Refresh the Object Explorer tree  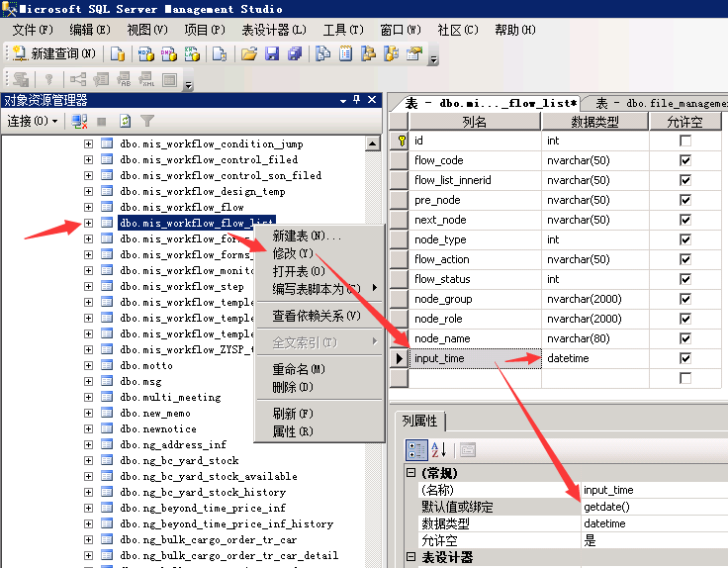pyautogui.click(x=125, y=121)
